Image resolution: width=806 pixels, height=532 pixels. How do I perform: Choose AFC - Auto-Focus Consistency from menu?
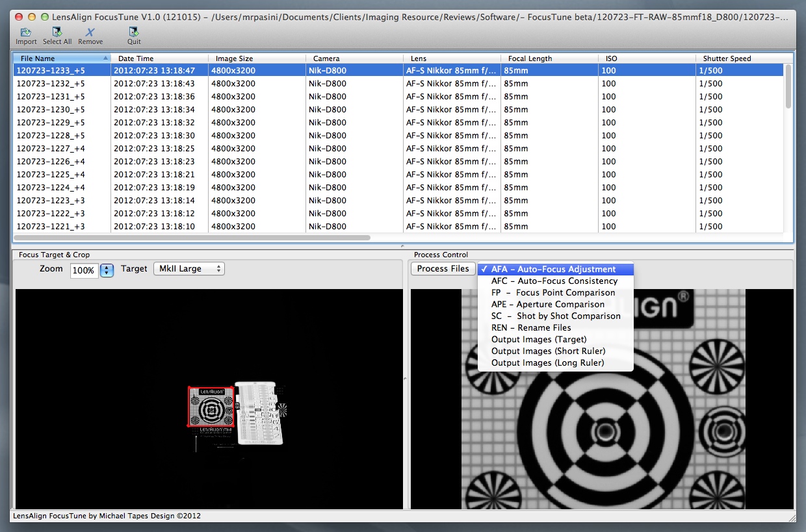point(554,281)
